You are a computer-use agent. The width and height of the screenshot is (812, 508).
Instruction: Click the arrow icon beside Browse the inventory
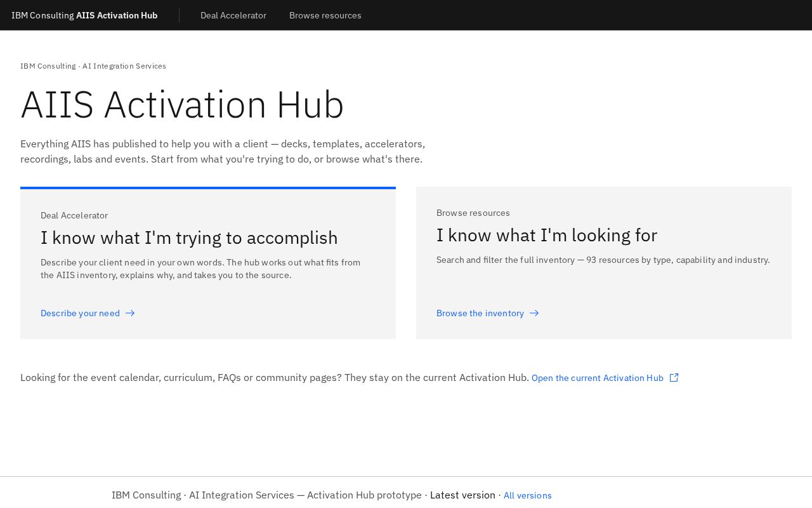pos(534,313)
